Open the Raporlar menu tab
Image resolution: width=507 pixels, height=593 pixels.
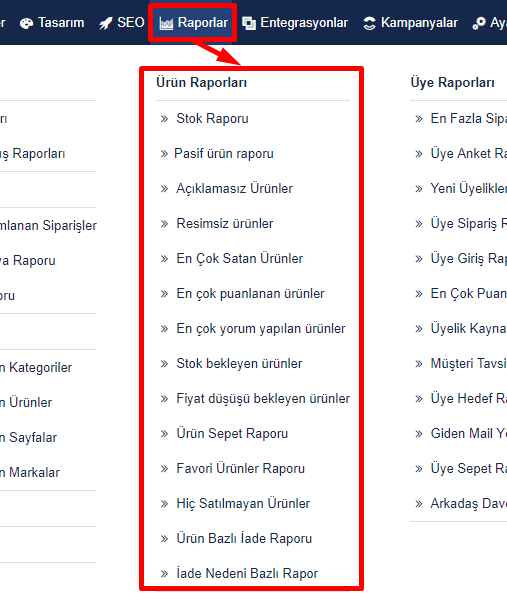click(x=194, y=23)
